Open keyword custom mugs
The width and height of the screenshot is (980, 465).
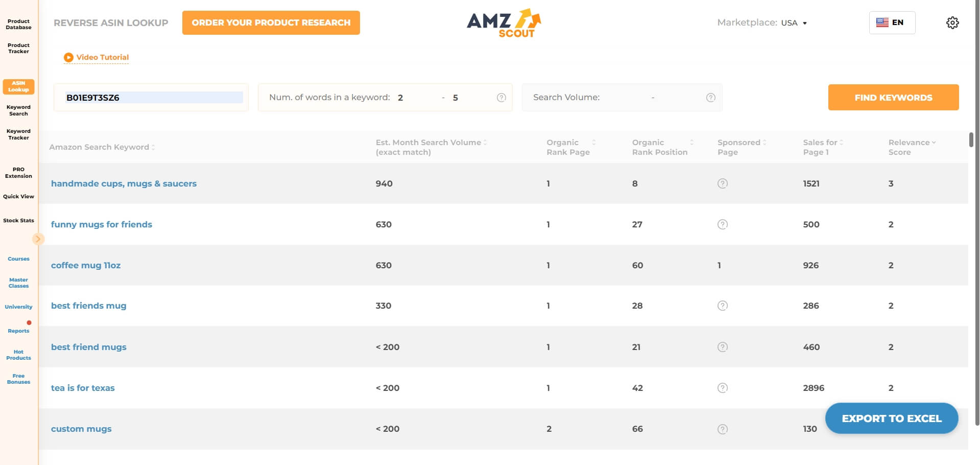tap(81, 429)
